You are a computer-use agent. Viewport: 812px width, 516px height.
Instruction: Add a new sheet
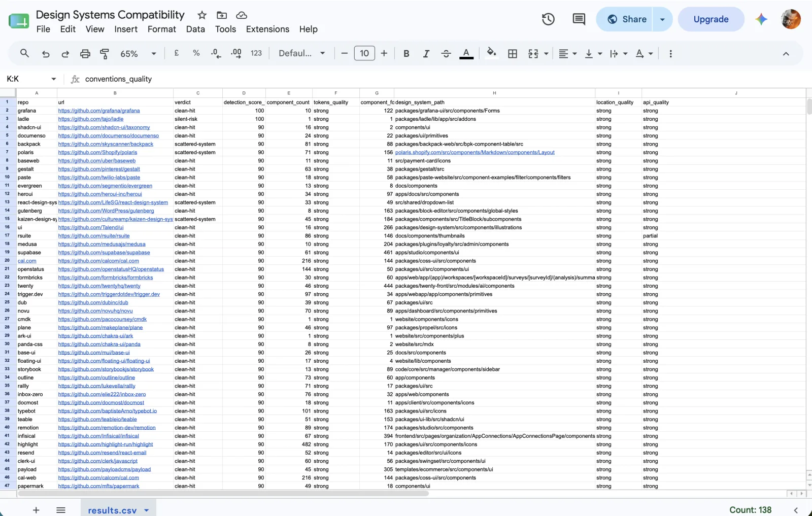[36, 510]
